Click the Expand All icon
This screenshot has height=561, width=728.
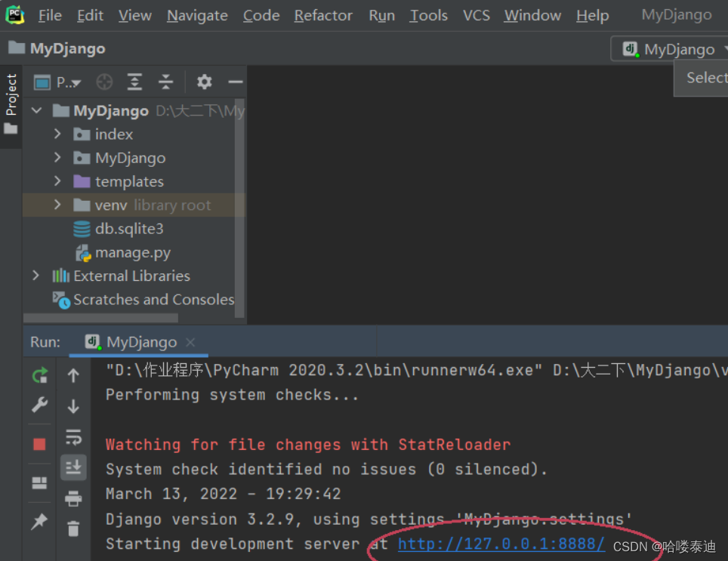click(134, 82)
